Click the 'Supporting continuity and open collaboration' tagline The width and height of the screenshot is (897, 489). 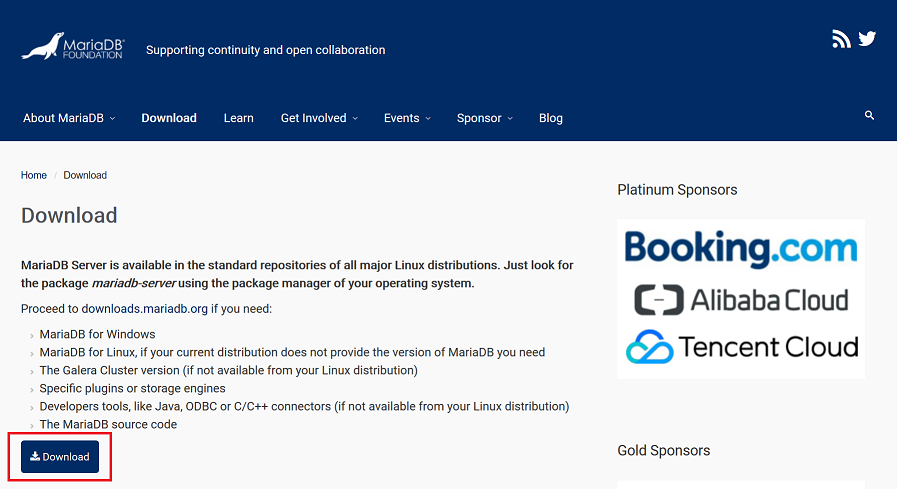[265, 50]
